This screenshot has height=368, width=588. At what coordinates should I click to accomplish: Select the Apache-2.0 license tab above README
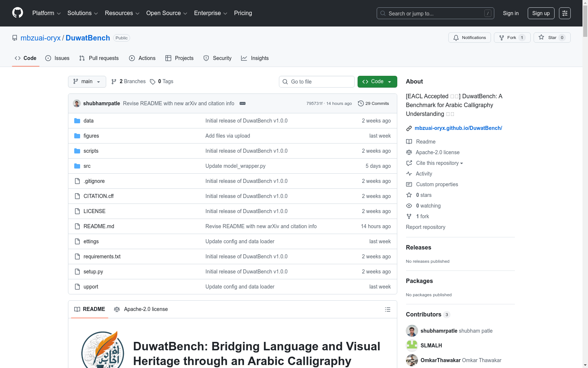point(141,309)
